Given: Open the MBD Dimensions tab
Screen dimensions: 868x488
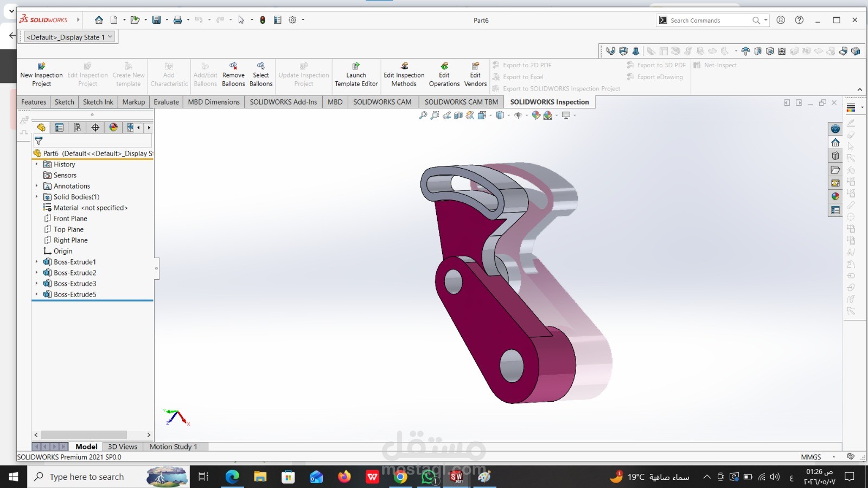Looking at the screenshot, I should [x=214, y=102].
